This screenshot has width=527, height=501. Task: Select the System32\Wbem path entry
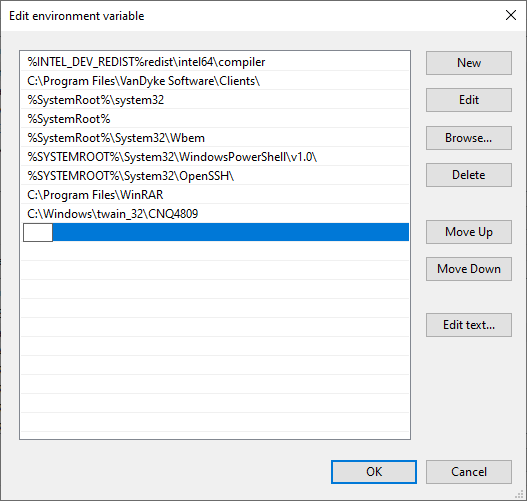coord(215,138)
